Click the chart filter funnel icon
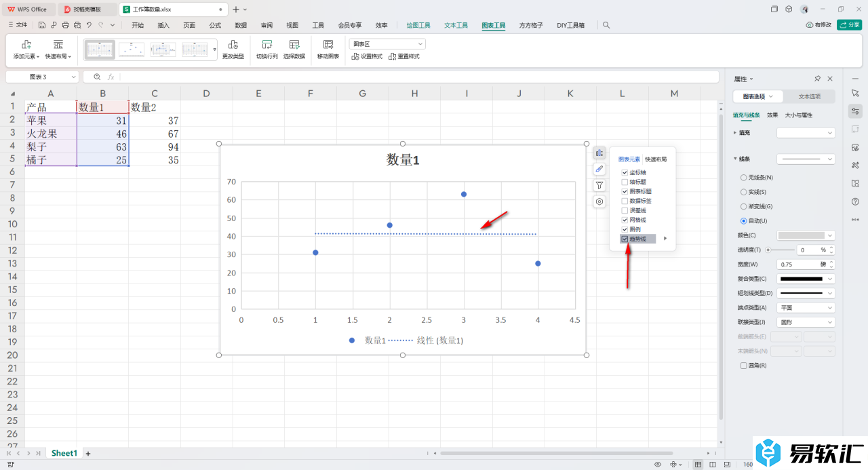Screen dimensions: 868x470 coord(599,185)
